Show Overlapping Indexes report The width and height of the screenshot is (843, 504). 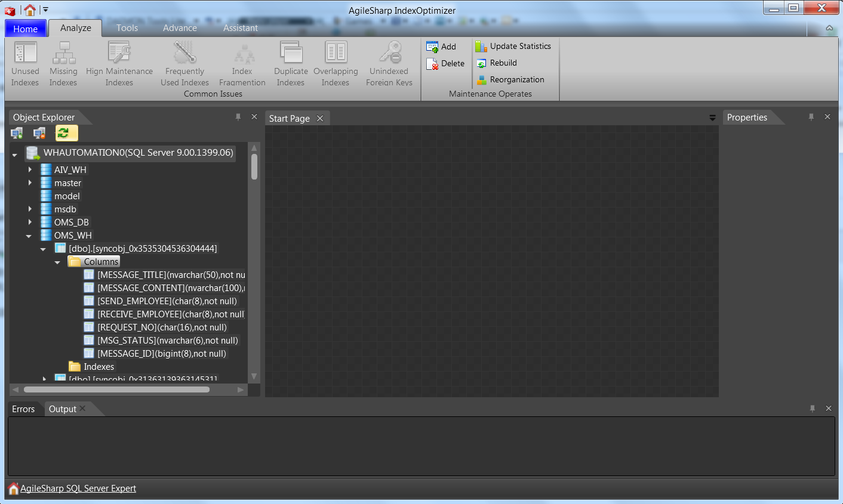pyautogui.click(x=336, y=64)
